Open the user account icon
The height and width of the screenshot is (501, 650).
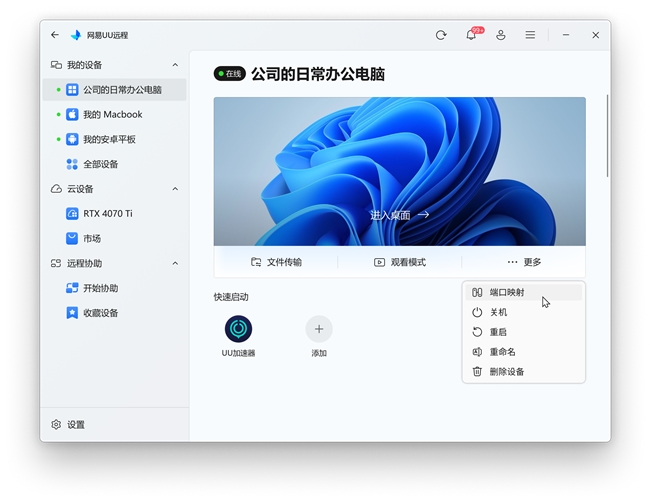click(501, 35)
